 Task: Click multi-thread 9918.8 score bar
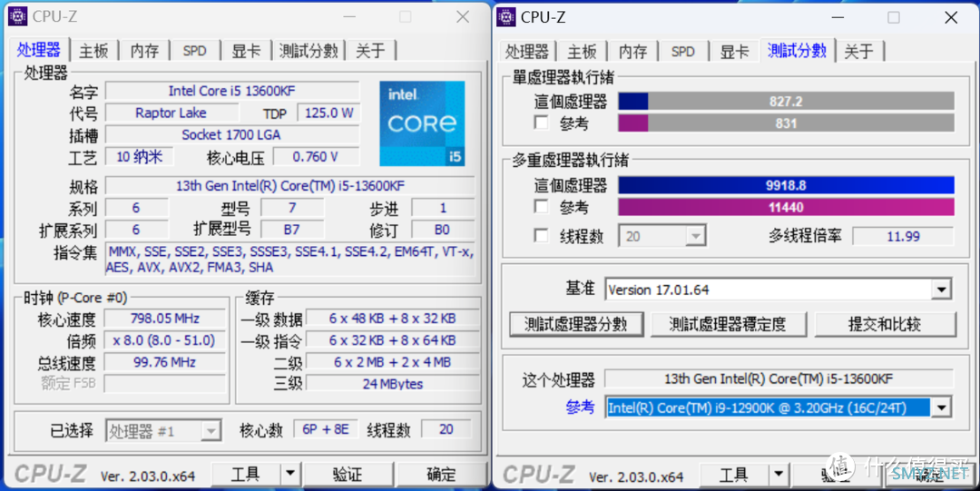click(x=786, y=185)
